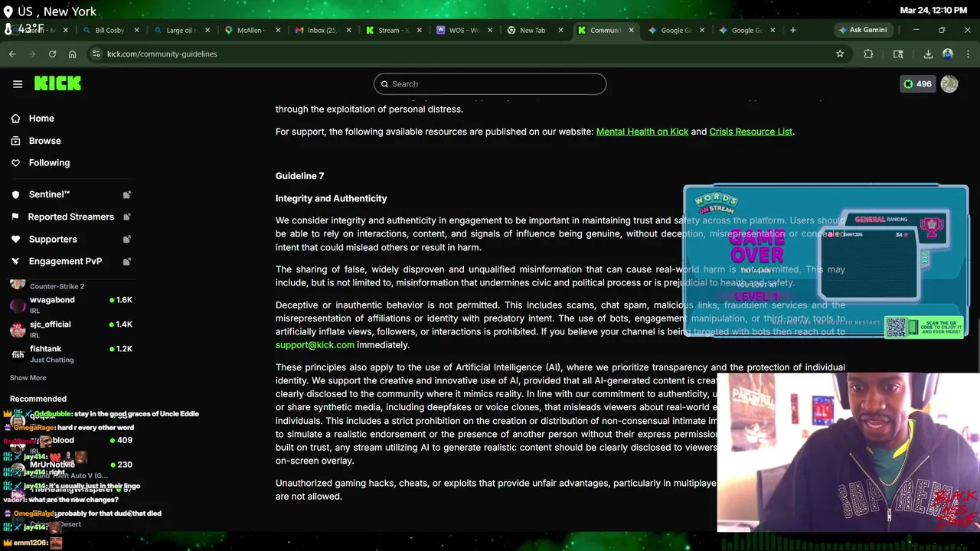980x551 pixels.
Task: Switch to the Gmail Inbox tab
Action: tap(322, 30)
